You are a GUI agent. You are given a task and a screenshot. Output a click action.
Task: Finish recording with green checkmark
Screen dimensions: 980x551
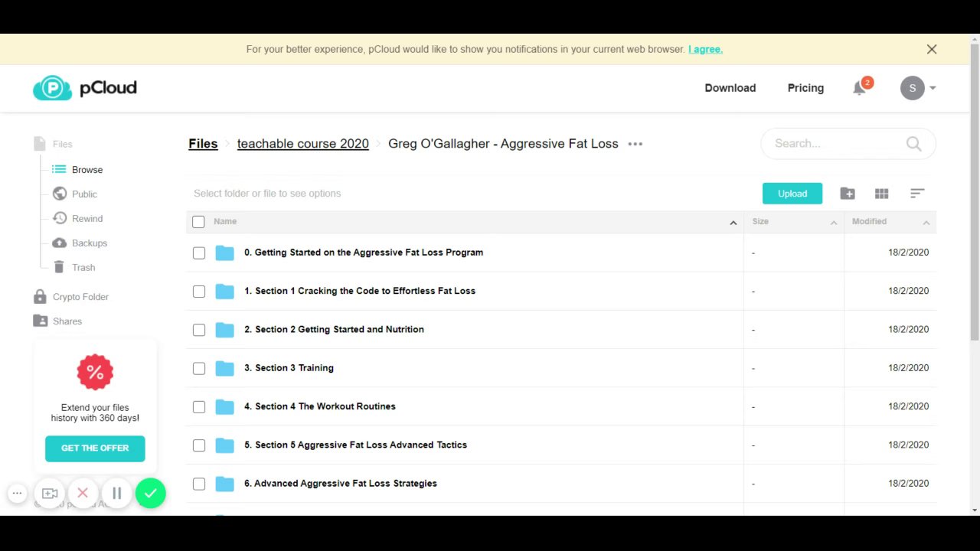[151, 494]
